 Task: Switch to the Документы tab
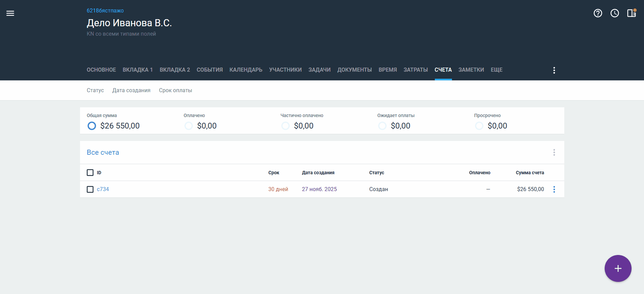tap(354, 70)
